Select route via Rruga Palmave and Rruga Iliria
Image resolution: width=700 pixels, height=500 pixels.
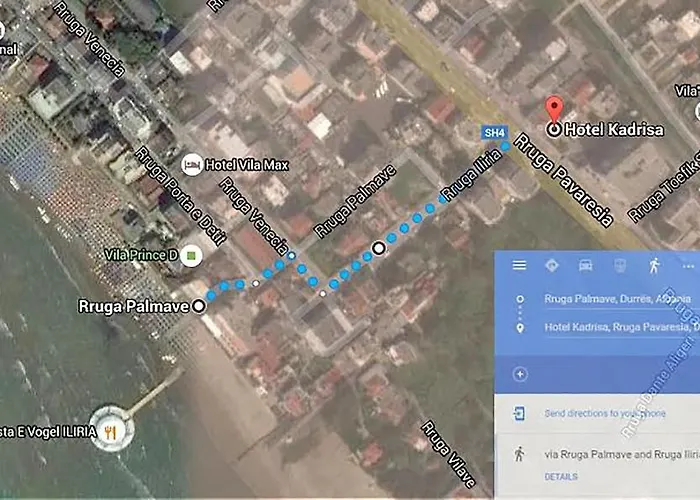click(622, 454)
